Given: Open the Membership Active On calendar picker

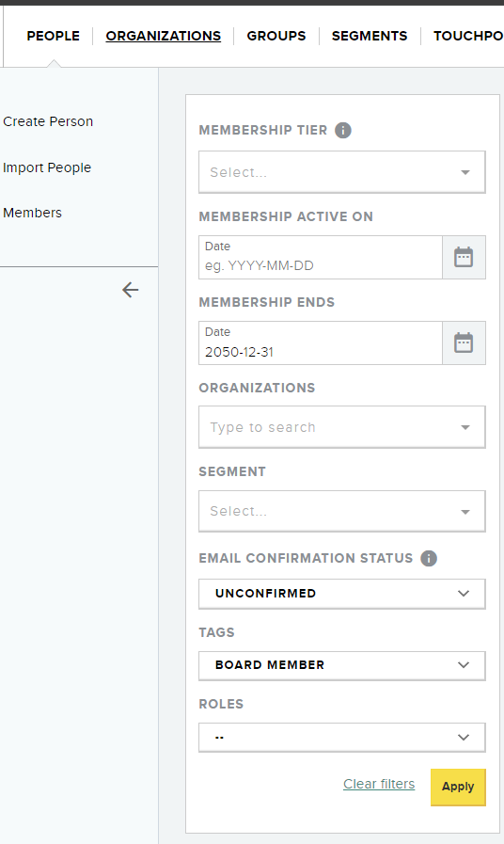Looking at the screenshot, I should (464, 257).
